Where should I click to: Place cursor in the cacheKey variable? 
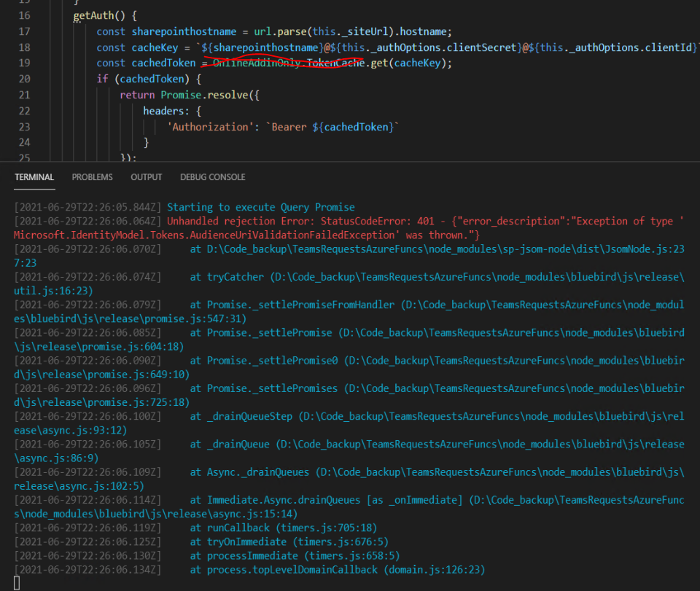pyautogui.click(x=154, y=47)
